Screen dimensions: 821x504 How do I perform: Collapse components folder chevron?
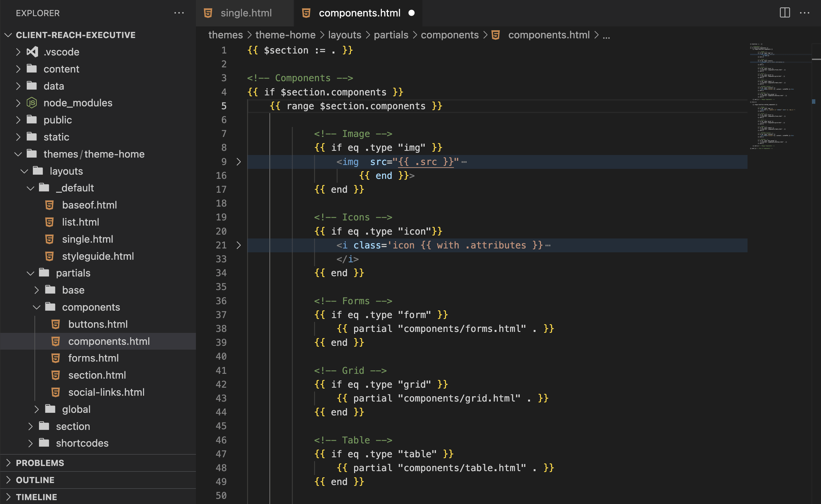coord(37,307)
